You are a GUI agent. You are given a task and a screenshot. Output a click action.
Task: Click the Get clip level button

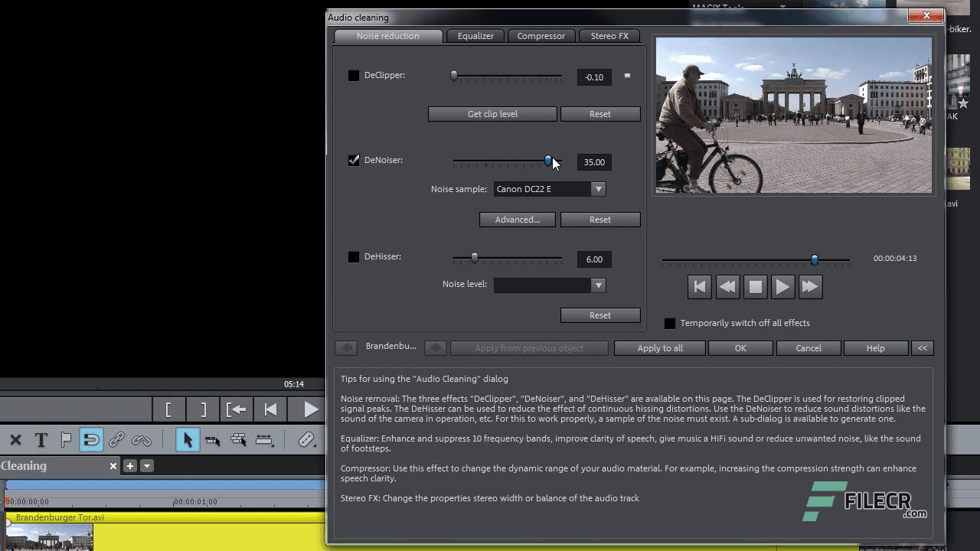tap(492, 113)
